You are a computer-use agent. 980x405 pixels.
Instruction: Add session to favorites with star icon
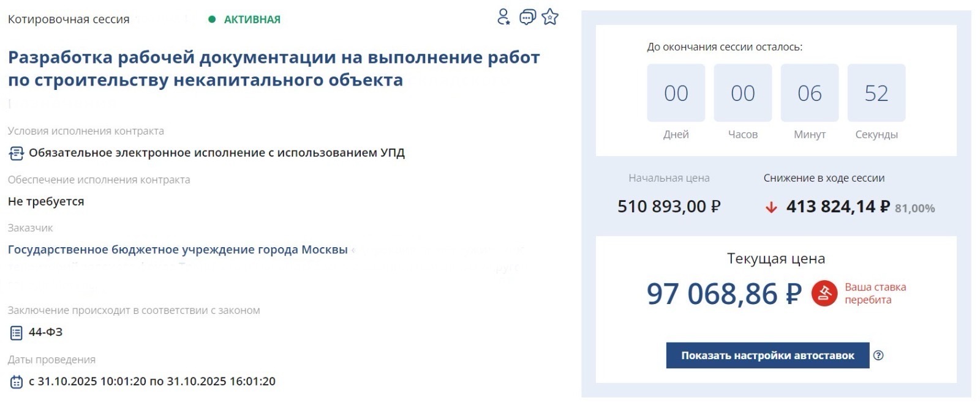point(550,17)
